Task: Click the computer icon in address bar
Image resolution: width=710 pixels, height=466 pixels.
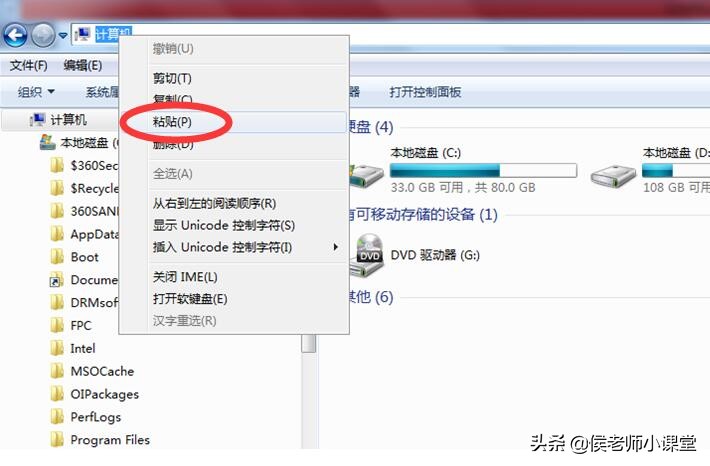Action: click(82, 34)
